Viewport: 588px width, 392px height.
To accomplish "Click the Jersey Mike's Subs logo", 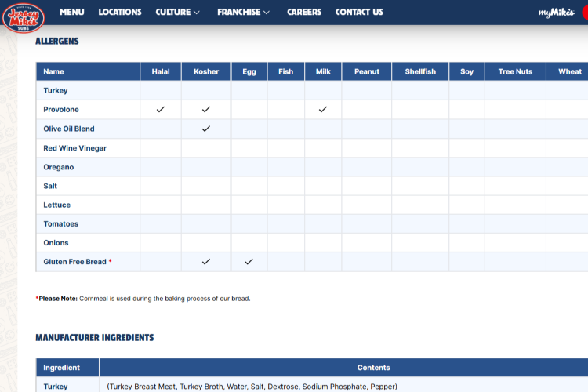I will click(x=24, y=17).
